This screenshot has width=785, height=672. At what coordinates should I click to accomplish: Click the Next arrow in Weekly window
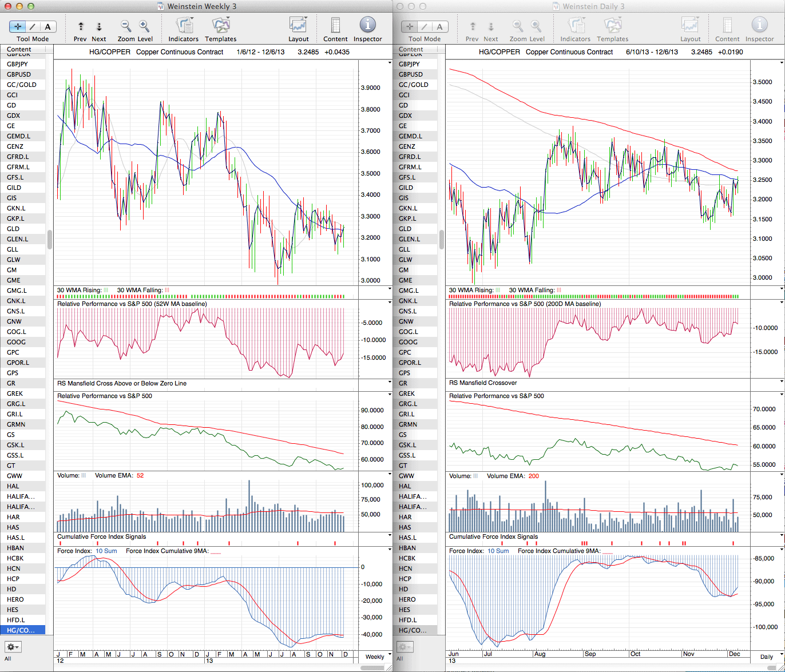[98, 26]
